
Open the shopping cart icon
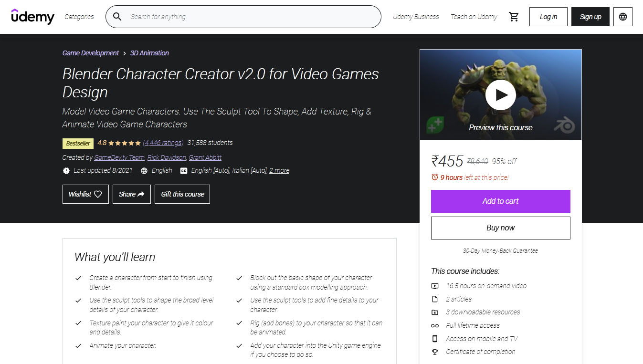click(x=514, y=17)
